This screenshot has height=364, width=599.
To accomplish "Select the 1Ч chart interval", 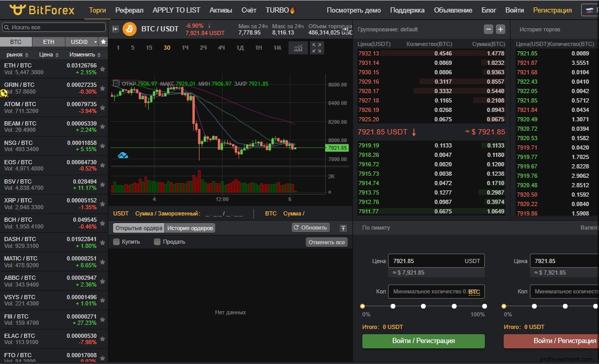I will pos(185,48).
